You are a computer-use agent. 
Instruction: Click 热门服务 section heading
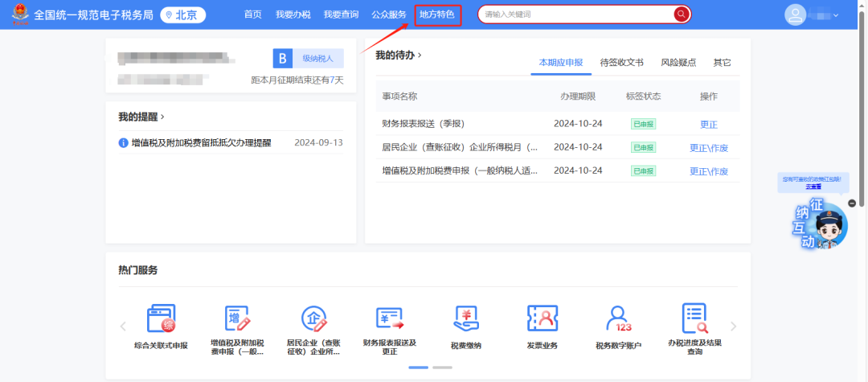tap(138, 270)
